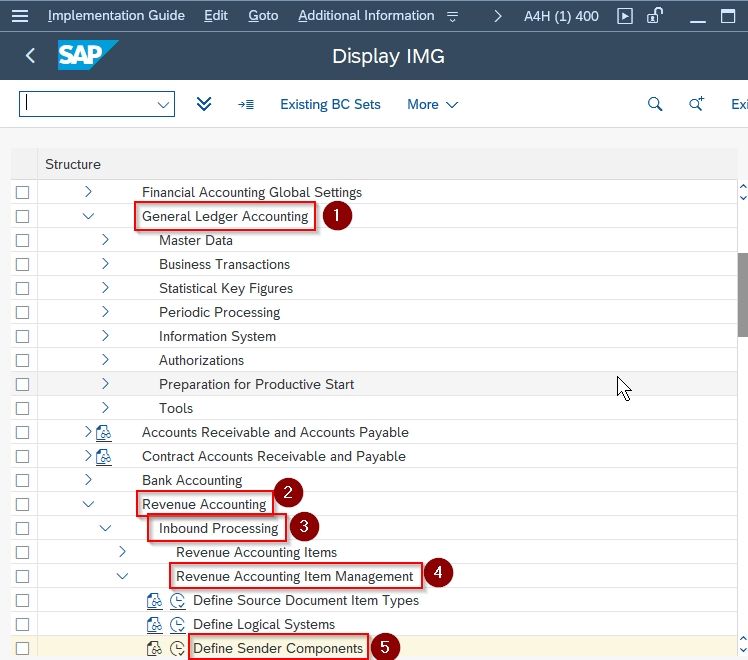Open the Implementation Guide menu
The image size is (748, 660).
[116, 16]
